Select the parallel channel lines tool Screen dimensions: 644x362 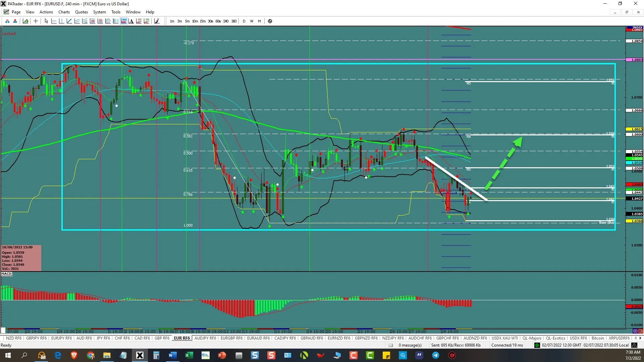[77, 21]
